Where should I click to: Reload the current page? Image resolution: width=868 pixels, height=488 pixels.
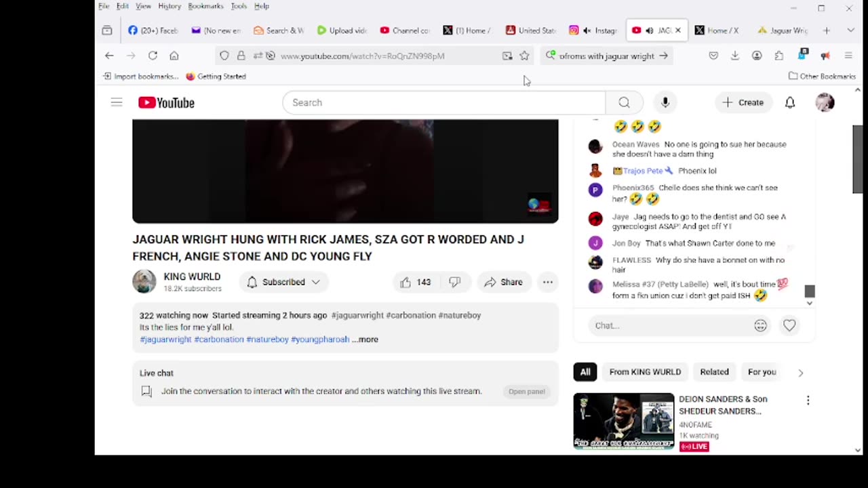click(x=153, y=56)
